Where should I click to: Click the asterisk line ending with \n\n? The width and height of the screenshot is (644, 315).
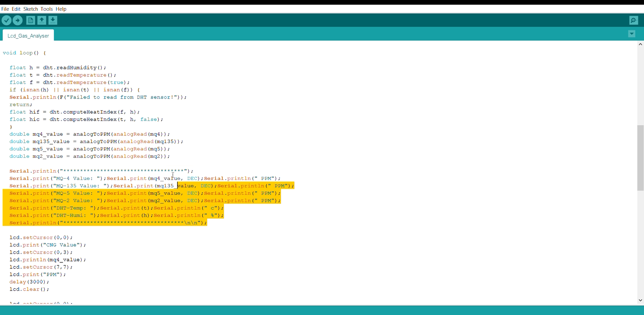pos(108,223)
